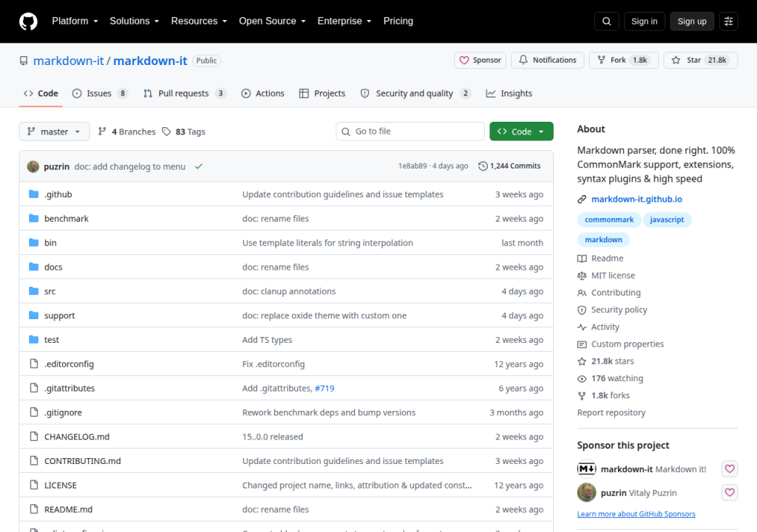Click the markdown-it M↓ sponsor avatar

point(586,468)
